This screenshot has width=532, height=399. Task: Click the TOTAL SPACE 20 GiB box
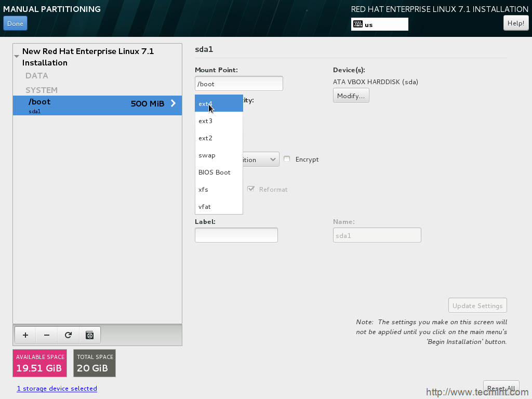(95, 363)
